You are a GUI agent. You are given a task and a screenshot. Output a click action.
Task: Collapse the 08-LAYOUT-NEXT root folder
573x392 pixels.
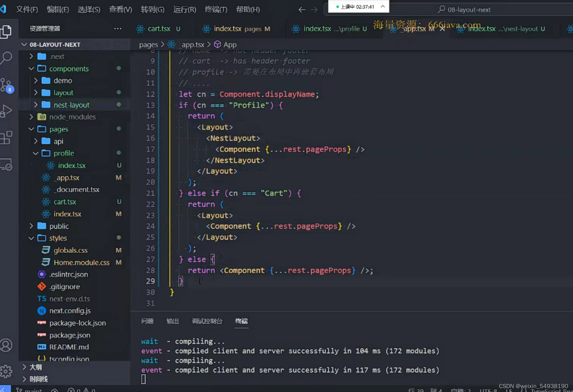[x=24, y=44]
